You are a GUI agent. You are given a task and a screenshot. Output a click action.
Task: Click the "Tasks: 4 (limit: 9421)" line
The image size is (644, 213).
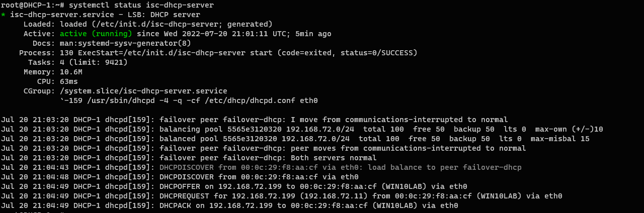(75, 62)
